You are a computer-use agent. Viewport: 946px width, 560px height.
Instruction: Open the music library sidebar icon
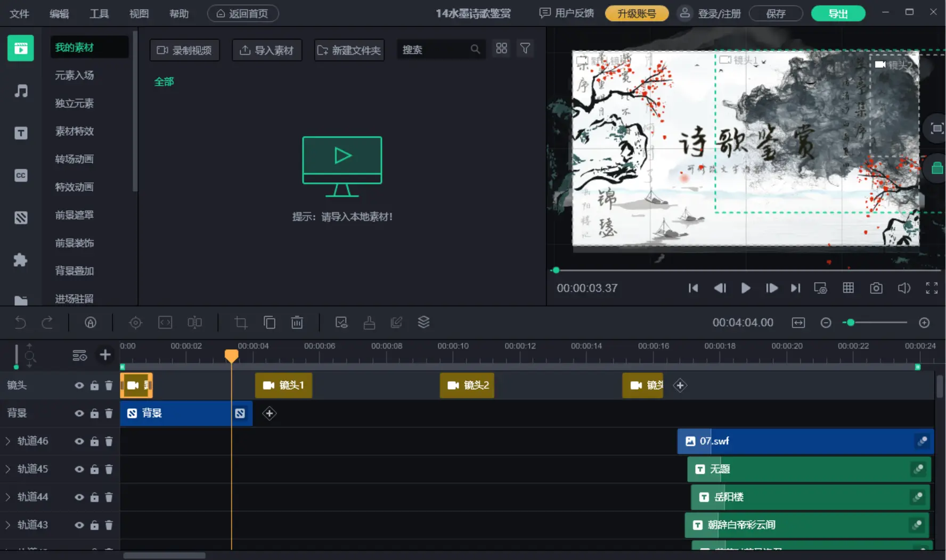coord(21,91)
